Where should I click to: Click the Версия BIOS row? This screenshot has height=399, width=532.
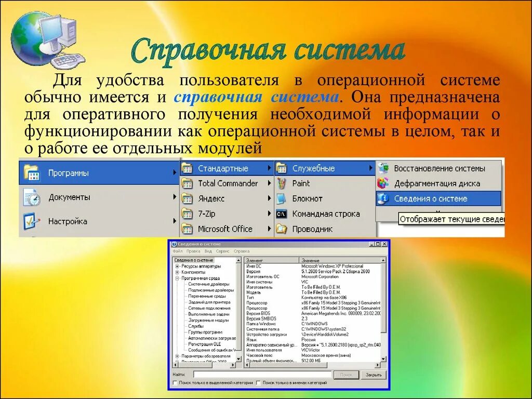pyautogui.click(x=312, y=313)
